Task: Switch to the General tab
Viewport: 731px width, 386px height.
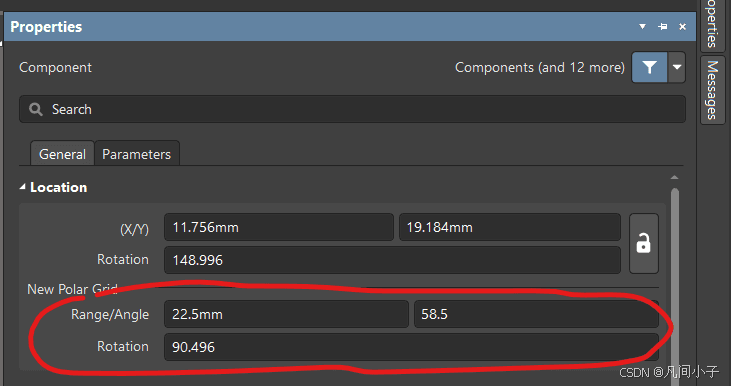Action: click(x=62, y=154)
